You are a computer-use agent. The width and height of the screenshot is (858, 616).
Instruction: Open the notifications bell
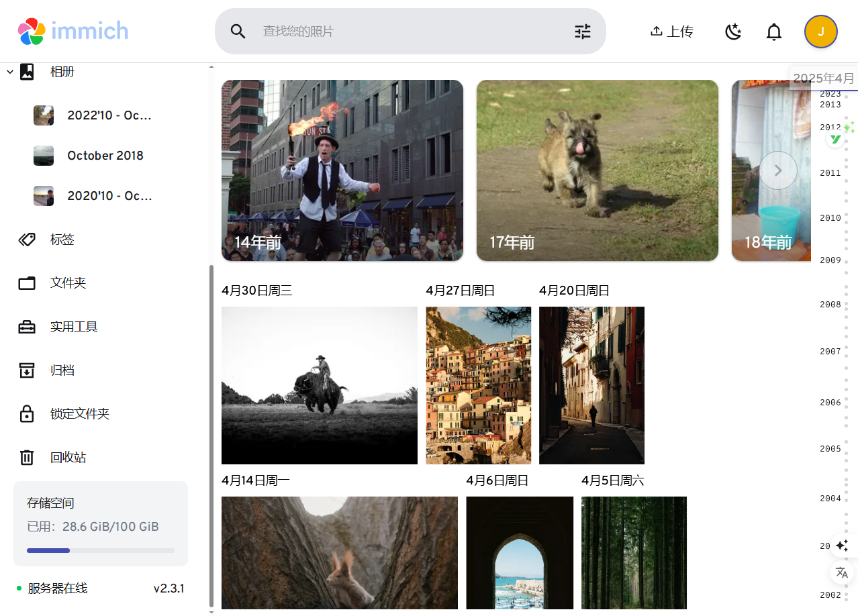773,32
